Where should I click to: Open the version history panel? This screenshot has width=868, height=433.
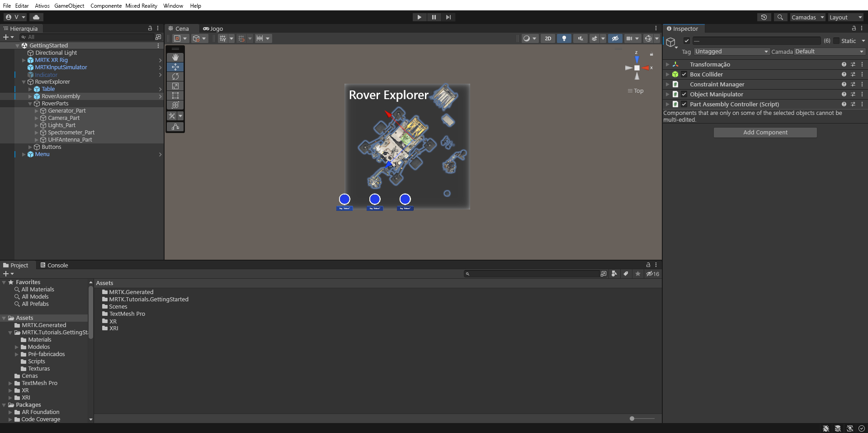[x=764, y=17]
